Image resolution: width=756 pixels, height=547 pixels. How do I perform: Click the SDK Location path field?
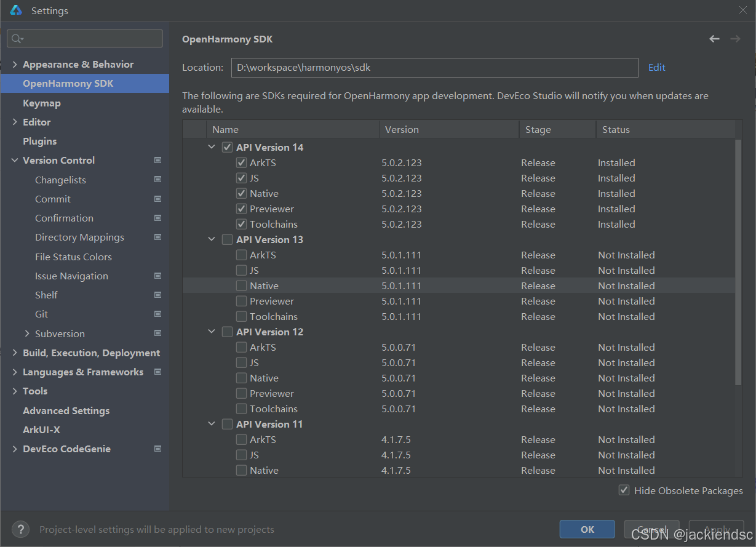[434, 68]
